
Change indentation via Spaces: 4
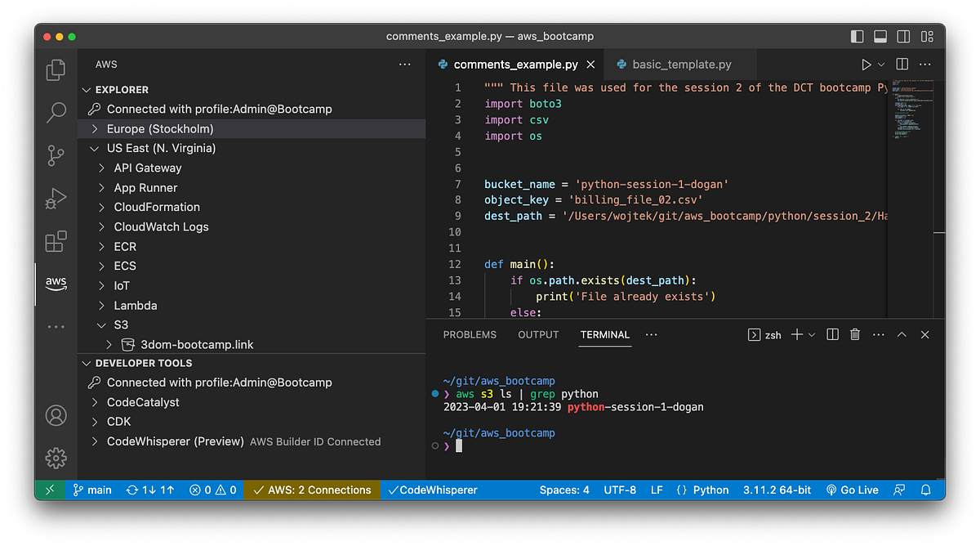point(564,490)
